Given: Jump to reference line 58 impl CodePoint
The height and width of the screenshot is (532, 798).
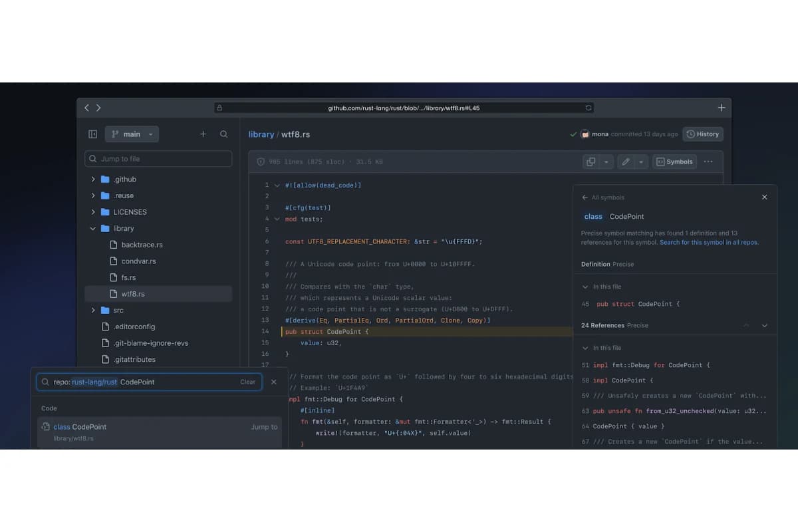Looking at the screenshot, I should coord(618,380).
